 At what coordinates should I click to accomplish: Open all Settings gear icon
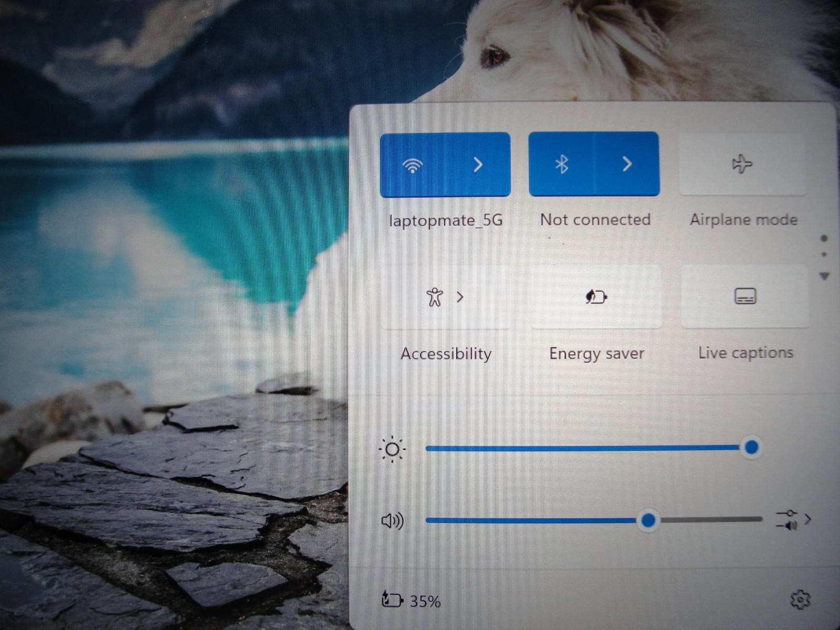coord(800,599)
